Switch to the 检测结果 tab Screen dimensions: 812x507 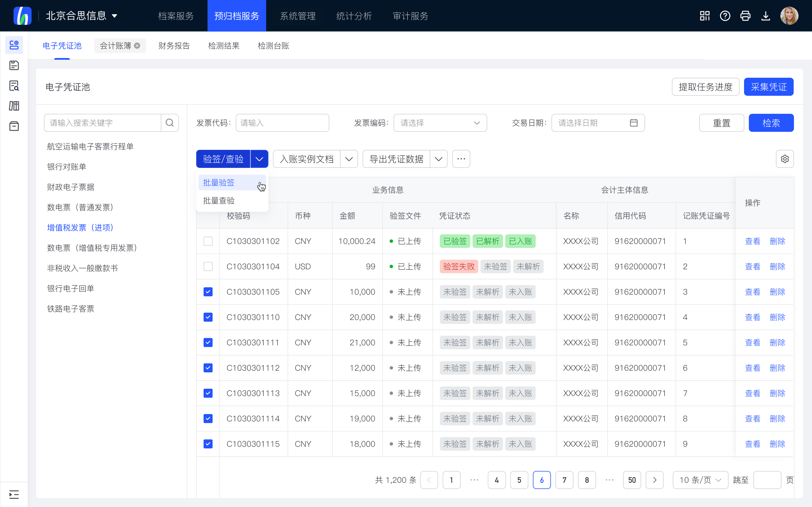[x=224, y=46]
